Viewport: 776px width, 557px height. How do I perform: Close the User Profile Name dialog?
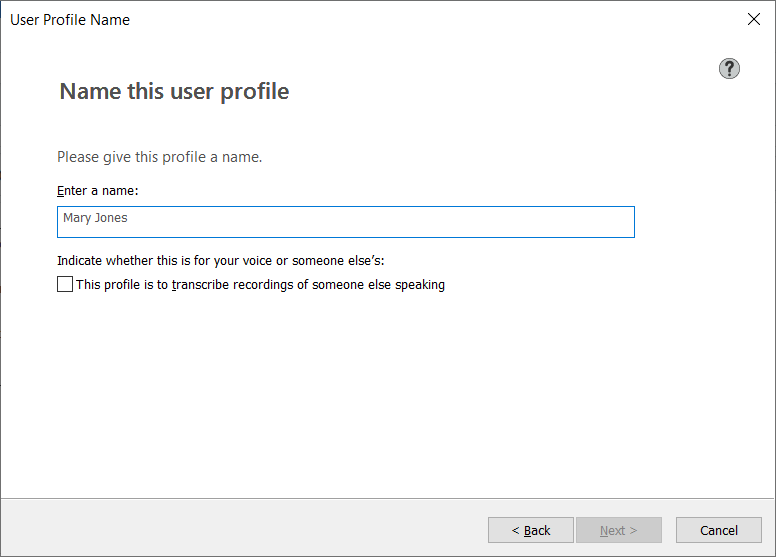754,19
